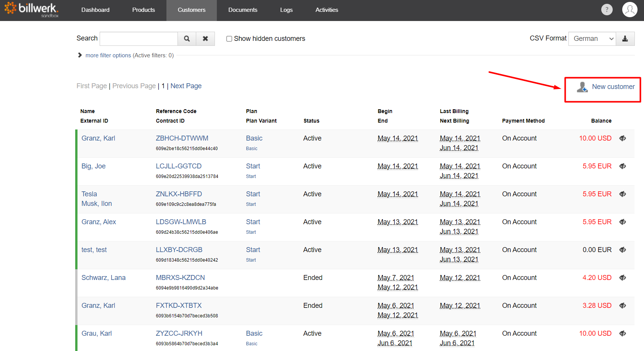Open the Documents menu
This screenshot has width=644, height=351.
pos(243,10)
